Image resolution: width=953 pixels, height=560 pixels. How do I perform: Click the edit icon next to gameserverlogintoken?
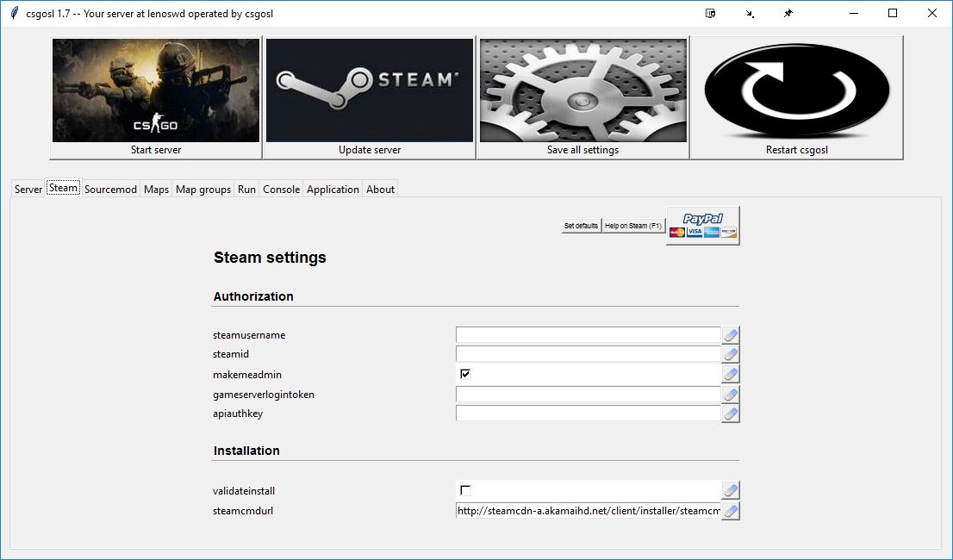tap(731, 395)
